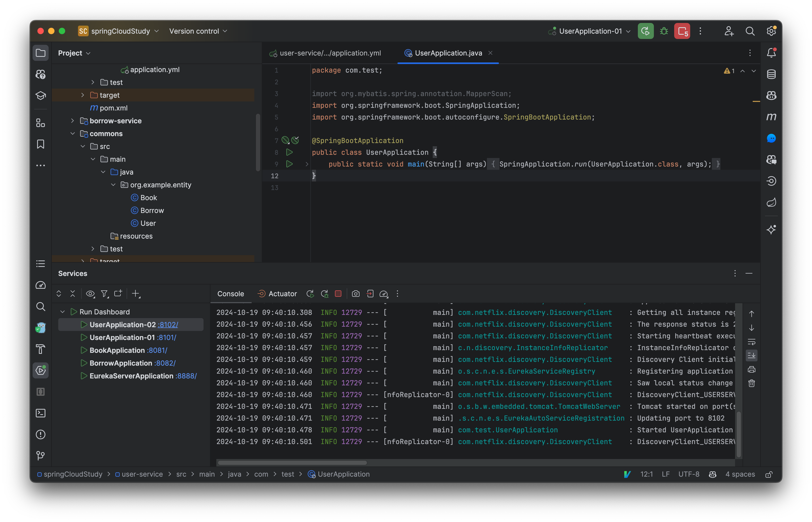
Task: Open the Maven tool window on the right sidebar
Action: point(771,117)
